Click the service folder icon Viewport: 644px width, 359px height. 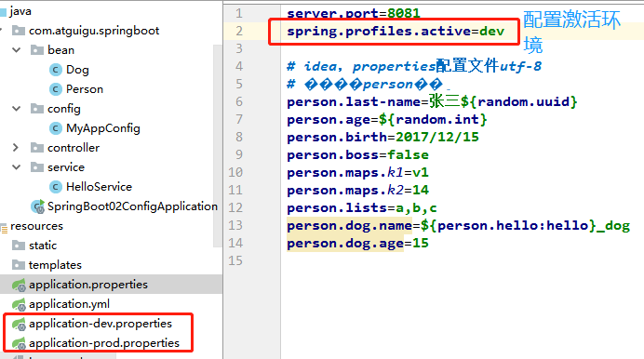click(37, 167)
